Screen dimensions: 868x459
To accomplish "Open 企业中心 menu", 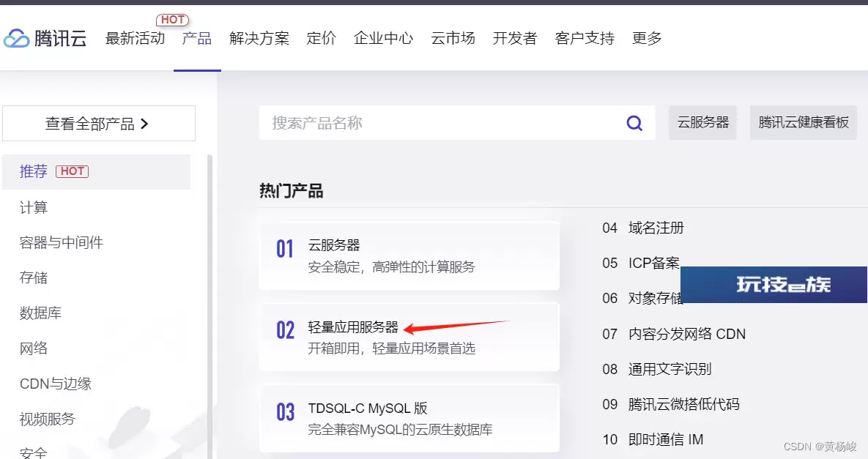I will (x=383, y=38).
